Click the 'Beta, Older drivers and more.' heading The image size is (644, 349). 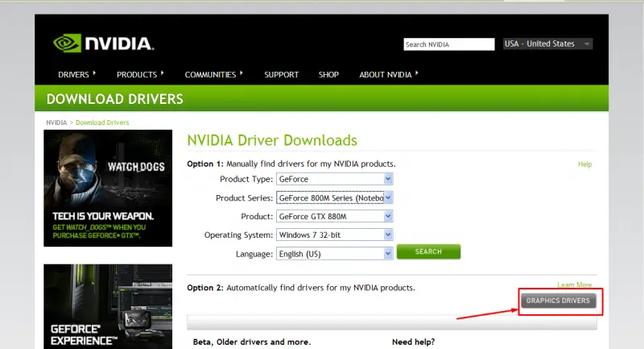click(x=252, y=342)
